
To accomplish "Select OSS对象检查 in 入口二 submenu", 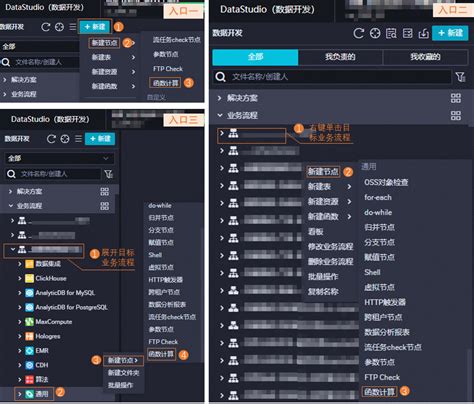I will (x=386, y=182).
